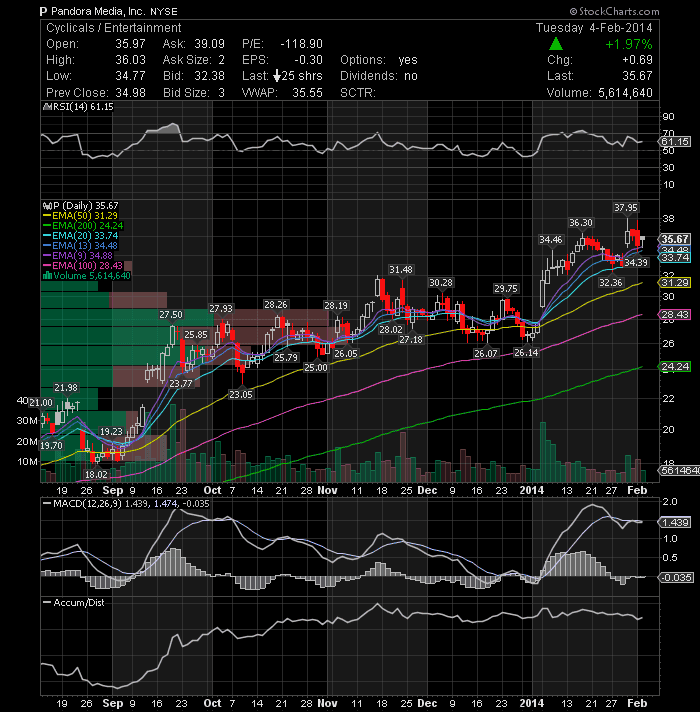The height and width of the screenshot is (712, 700).
Task: Click the header Volume value 5,614,640
Action: (625, 93)
